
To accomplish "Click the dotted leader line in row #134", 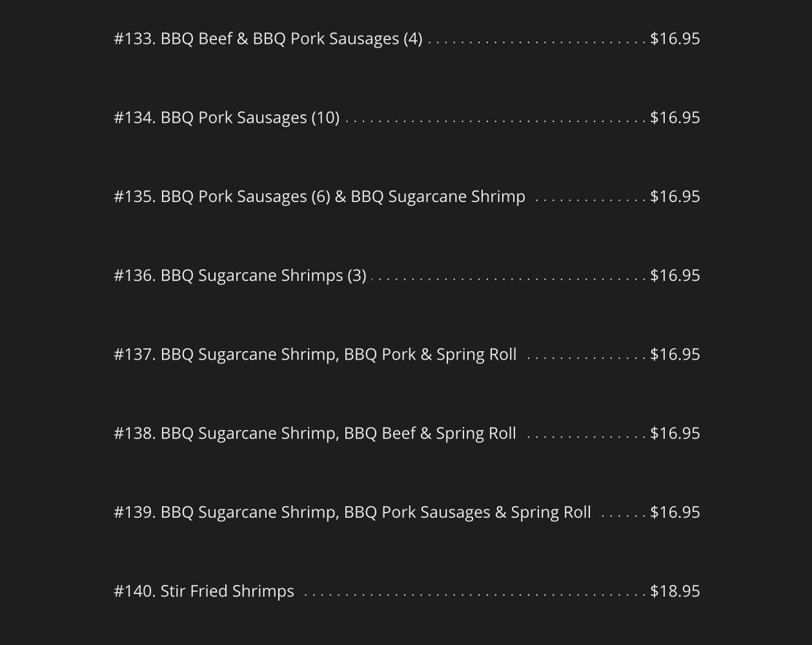I will pyautogui.click(x=495, y=121).
